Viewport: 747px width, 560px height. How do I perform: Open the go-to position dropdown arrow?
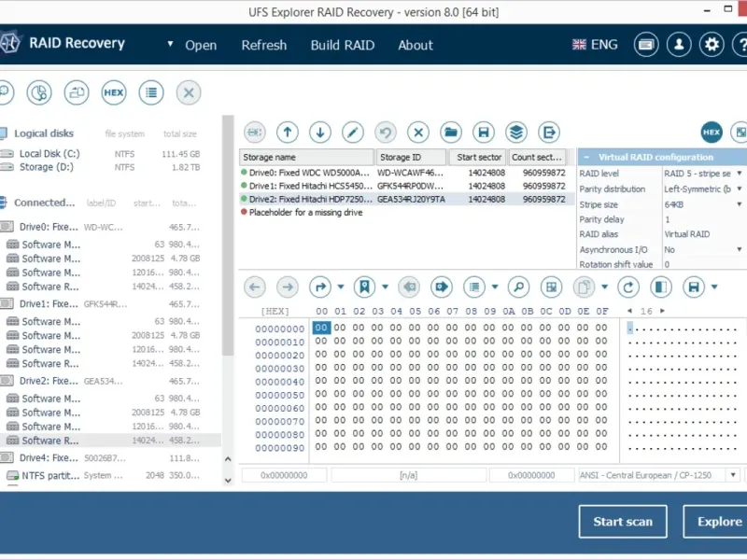341,287
